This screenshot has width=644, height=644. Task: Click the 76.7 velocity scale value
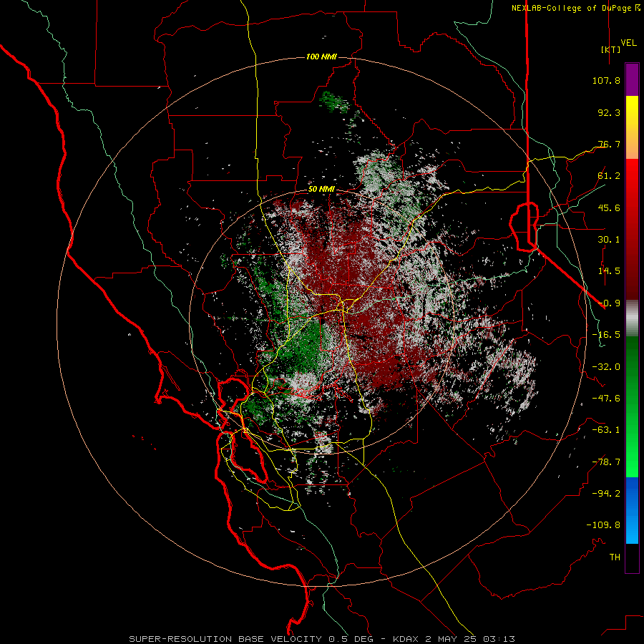pos(609,144)
